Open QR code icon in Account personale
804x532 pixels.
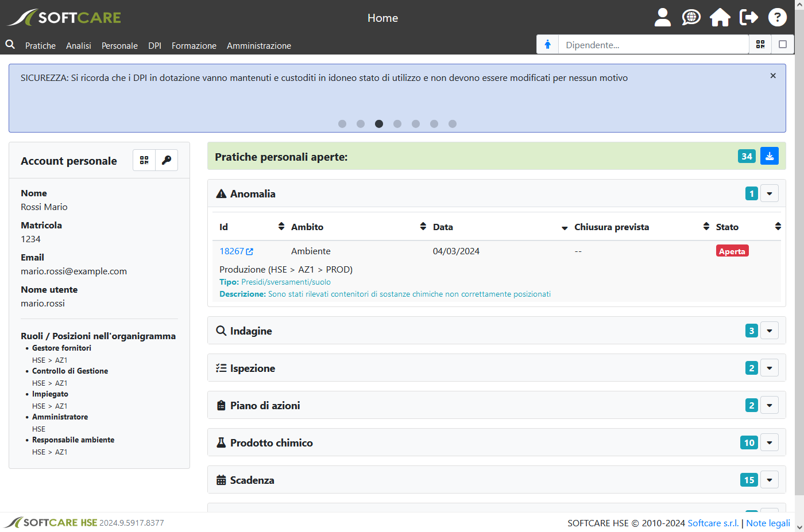(x=144, y=160)
